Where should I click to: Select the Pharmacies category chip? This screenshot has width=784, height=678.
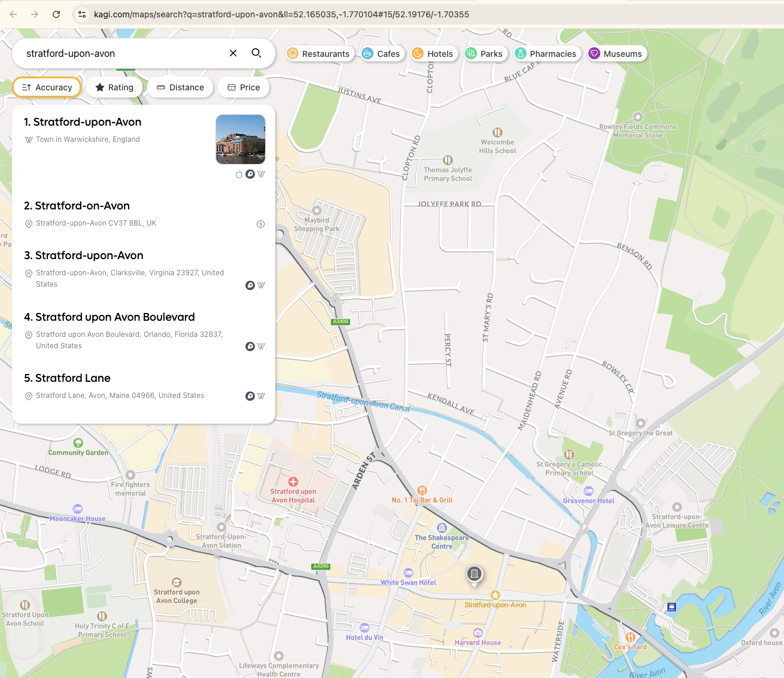click(x=546, y=54)
